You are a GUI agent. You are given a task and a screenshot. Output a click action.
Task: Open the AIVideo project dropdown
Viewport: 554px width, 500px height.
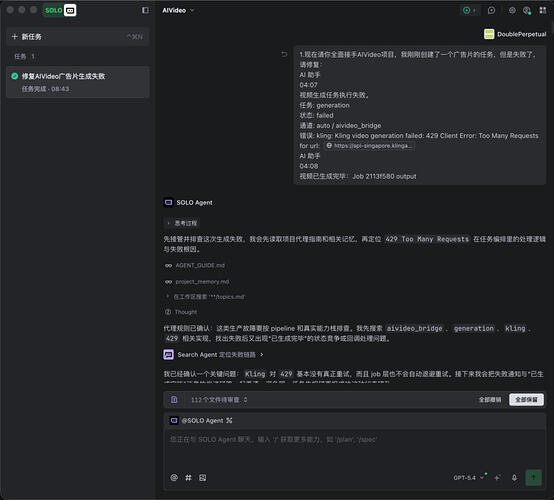point(178,10)
